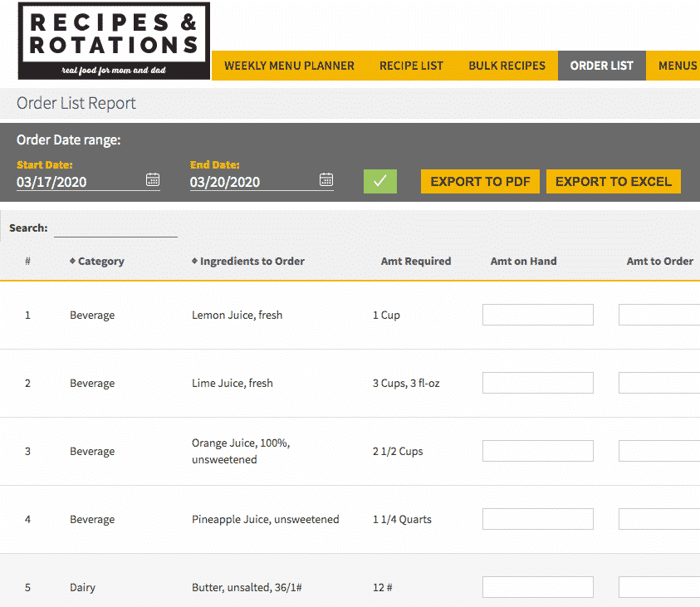Click Amt on Hand box for Lime Juice
Image resolution: width=700 pixels, height=607 pixels.
[537, 383]
